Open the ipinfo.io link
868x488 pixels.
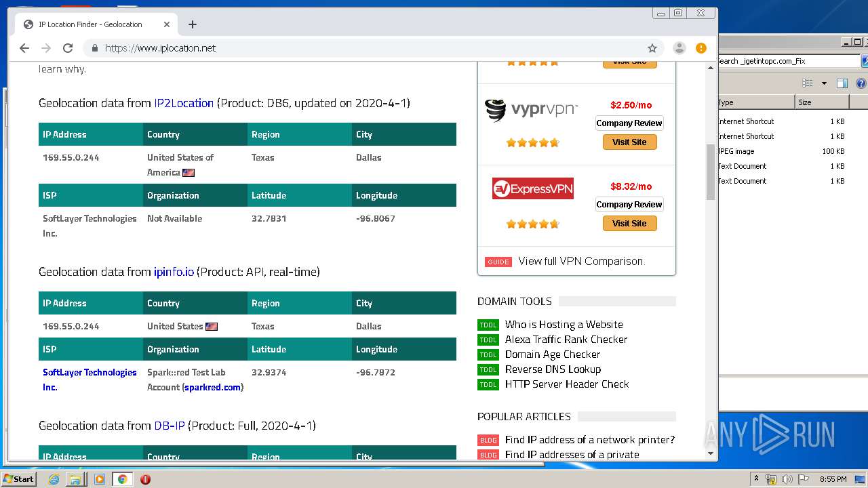pyautogui.click(x=174, y=272)
